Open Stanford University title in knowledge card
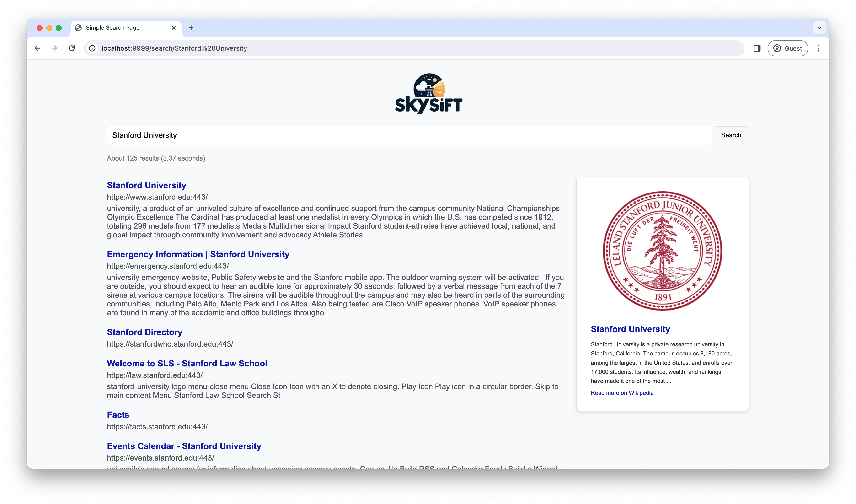The image size is (856, 504). [631, 329]
